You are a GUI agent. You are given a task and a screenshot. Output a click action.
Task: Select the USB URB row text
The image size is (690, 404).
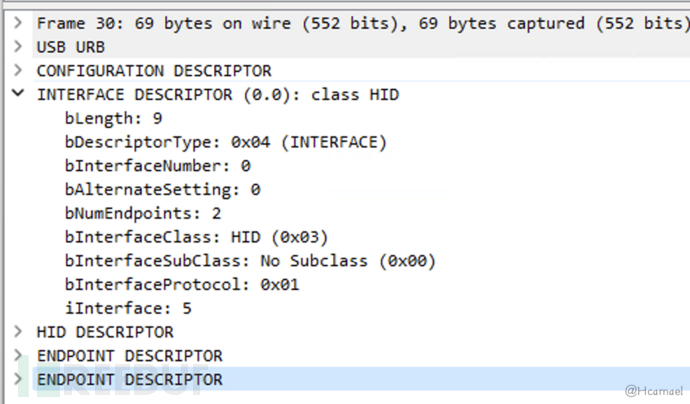pyautogui.click(x=71, y=46)
